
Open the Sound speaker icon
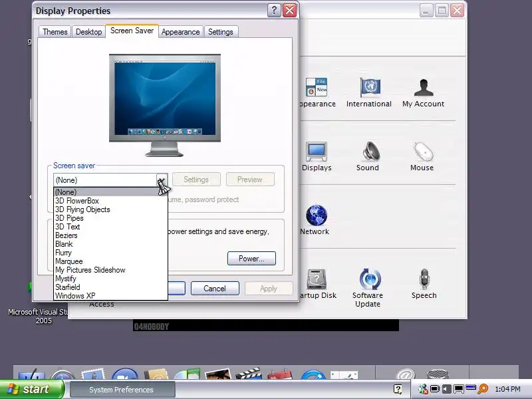pyautogui.click(x=370, y=152)
